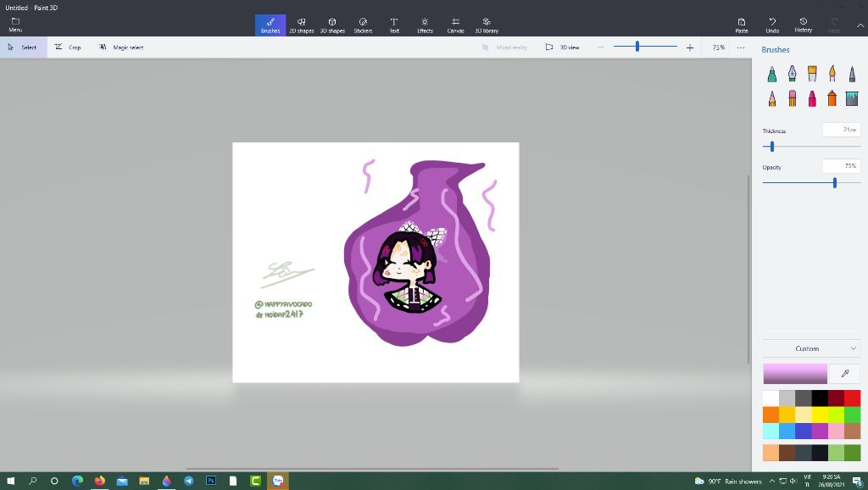This screenshot has width=868, height=490.
Task: Switch to the Text tab
Action: coord(394,25)
